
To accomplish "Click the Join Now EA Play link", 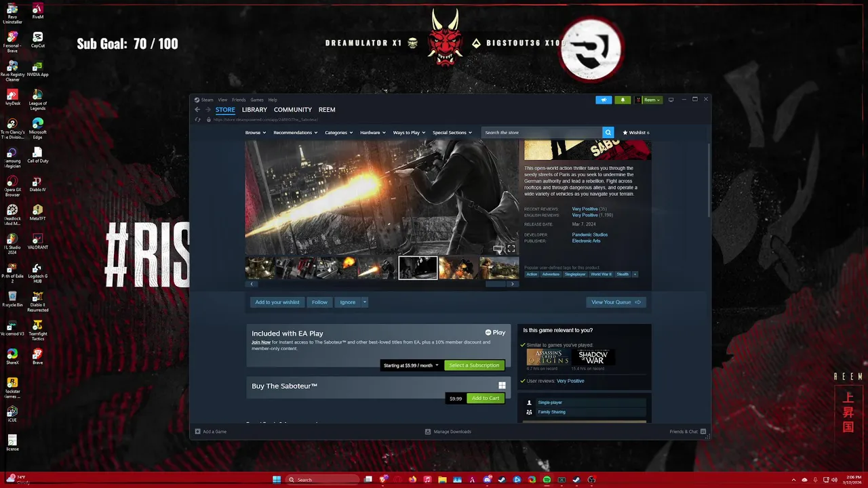I will [x=261, y=342].
